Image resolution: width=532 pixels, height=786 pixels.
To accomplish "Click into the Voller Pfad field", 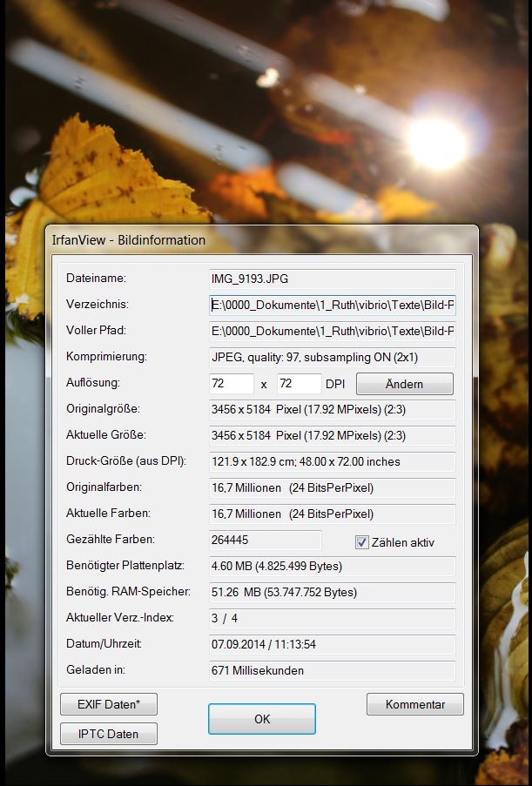I will point(332,331).
